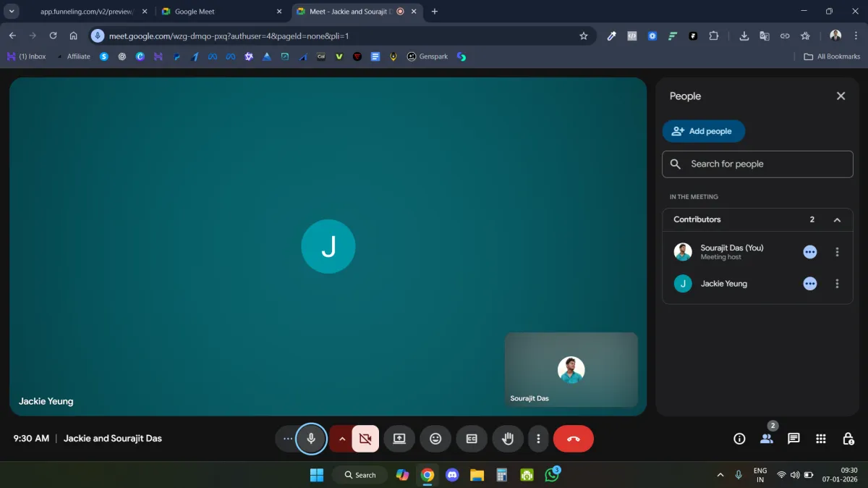The width and height of the screenshot is (868, 488).
Task: Open the emoji reactions button
Action: point(435,439)
